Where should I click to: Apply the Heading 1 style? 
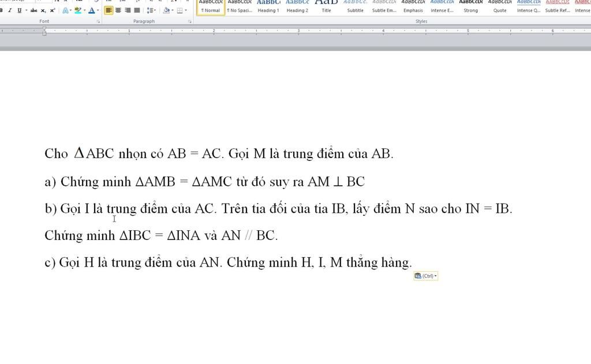coord(268,7)
